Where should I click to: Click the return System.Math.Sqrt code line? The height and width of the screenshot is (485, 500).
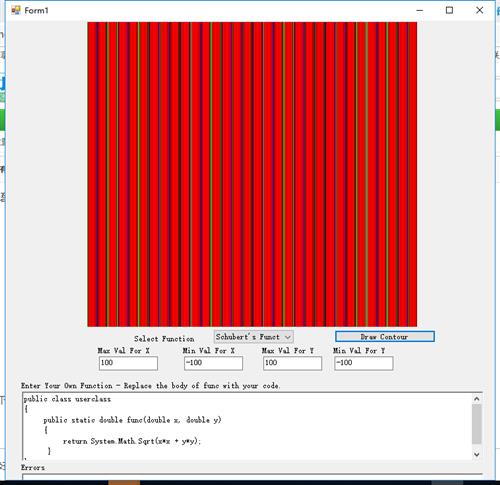pos(132,441)
